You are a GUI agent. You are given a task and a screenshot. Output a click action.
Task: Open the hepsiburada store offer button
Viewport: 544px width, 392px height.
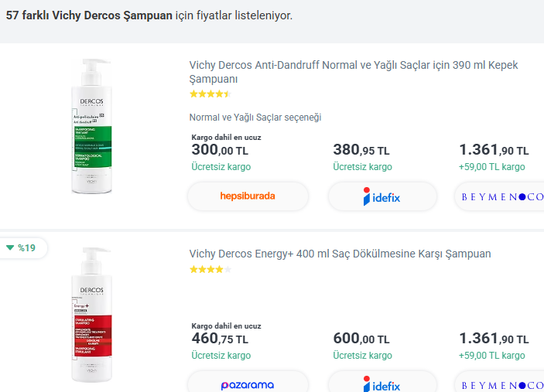pyautogui.click(x=248, y=196)
